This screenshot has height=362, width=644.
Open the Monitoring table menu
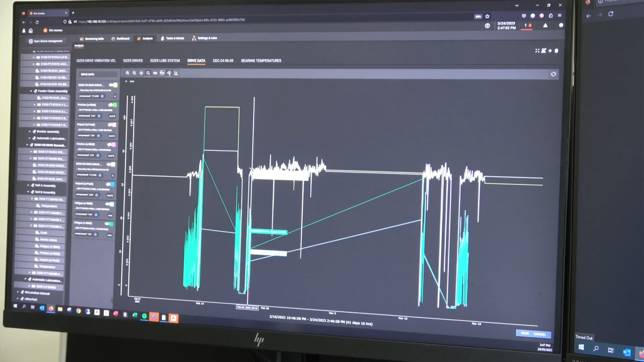click(x=92, y=39)
